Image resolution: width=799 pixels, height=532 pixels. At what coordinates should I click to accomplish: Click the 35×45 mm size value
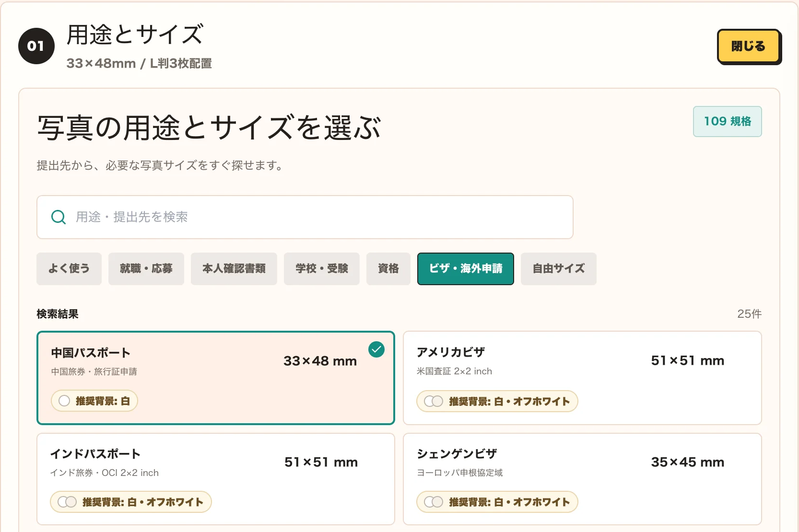coord(688,462)
